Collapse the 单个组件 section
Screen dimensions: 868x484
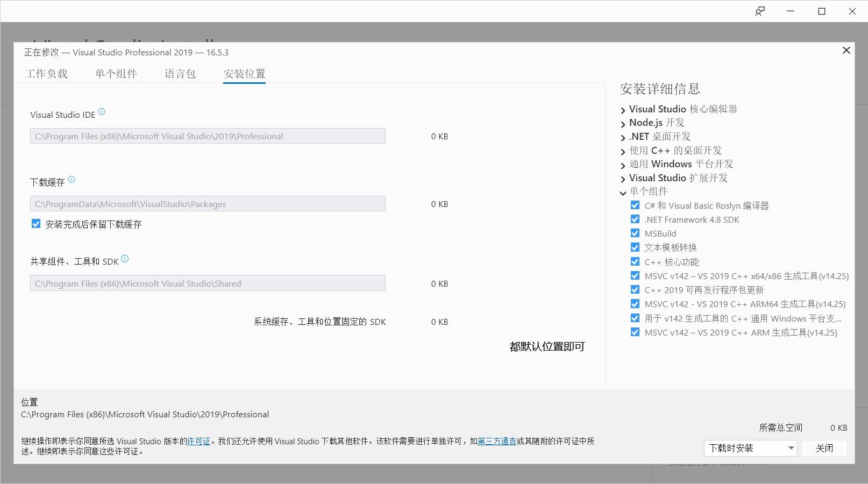click(623, 193)
